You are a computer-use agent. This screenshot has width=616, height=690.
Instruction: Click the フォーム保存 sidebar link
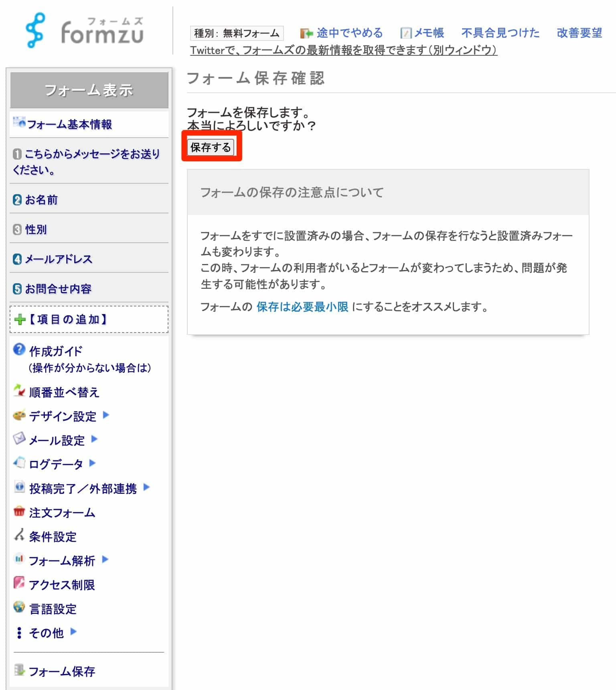(x=62, y=671)
